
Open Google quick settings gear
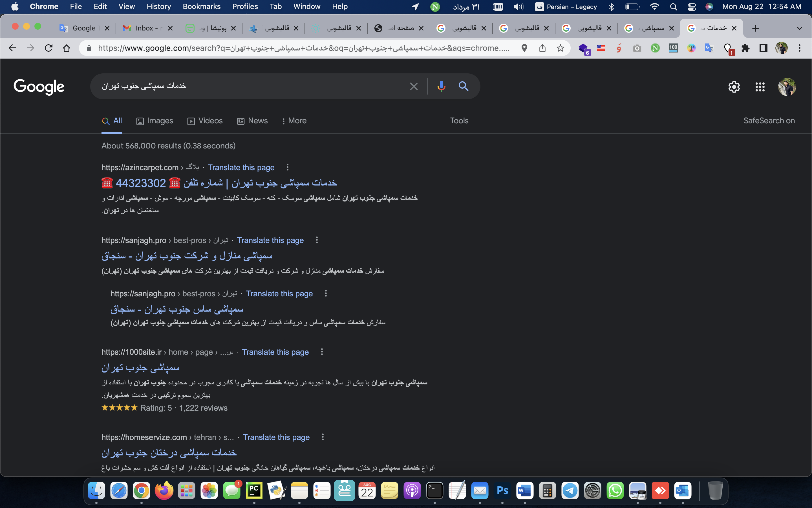[x=734, y=87]
